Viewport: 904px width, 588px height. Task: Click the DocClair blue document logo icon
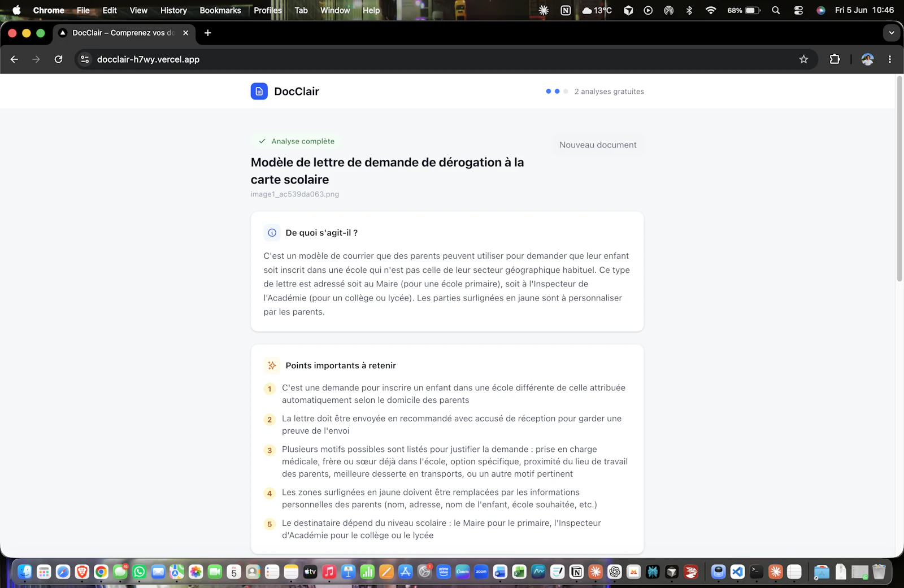[x=259, y=92]
